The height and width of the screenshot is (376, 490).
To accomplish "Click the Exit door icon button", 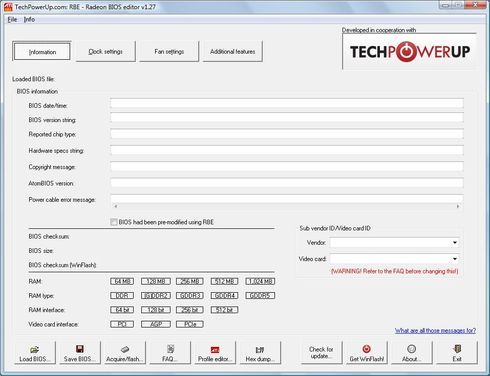I will click(457, 353).
